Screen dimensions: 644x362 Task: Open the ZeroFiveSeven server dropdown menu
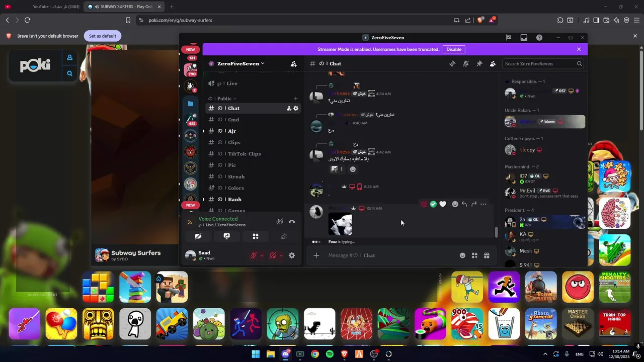[x=240, y=64]
